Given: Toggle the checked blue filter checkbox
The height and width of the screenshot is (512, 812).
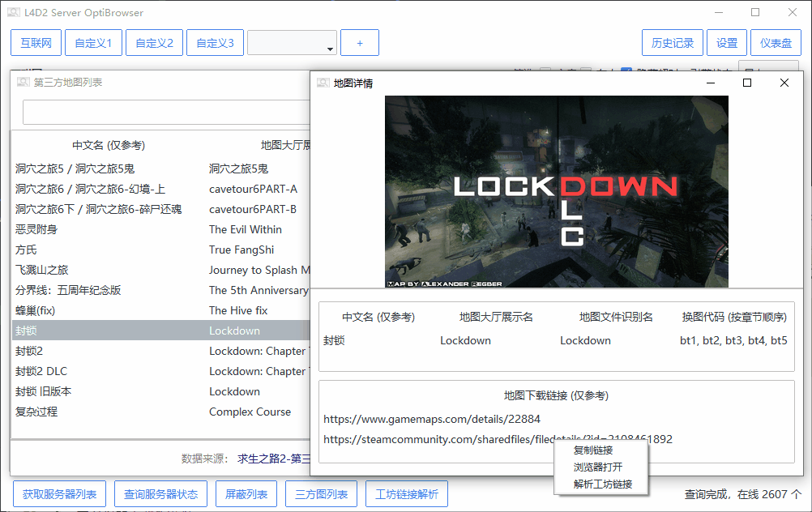Looking at the screenshot, I should tap(626, 71).
